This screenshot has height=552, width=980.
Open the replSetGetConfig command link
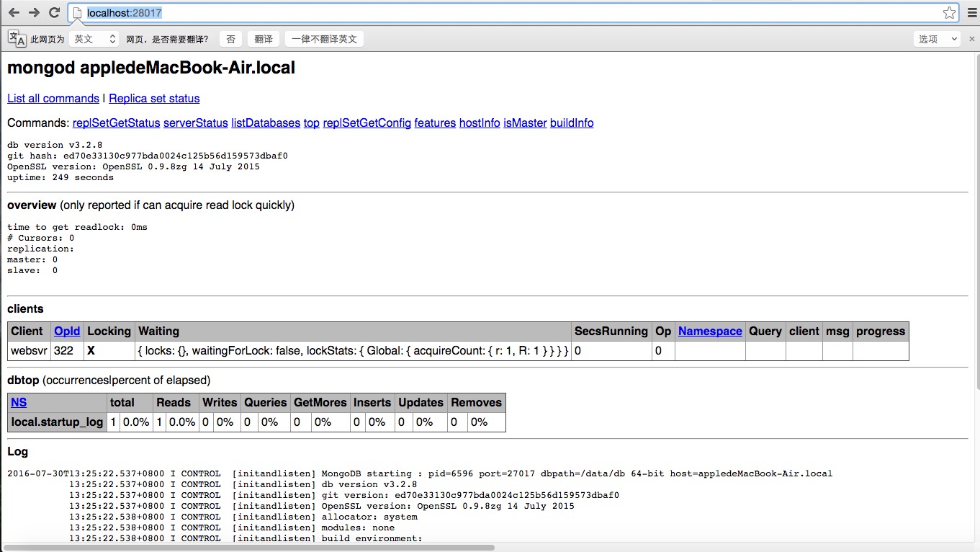pyautogui.click(x=367, y=123)
